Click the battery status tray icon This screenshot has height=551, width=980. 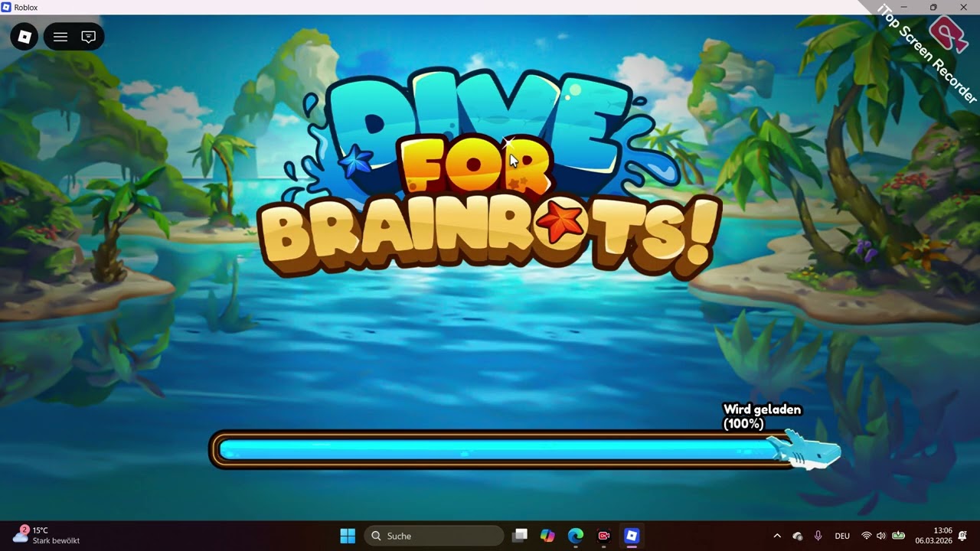point(898,536)
